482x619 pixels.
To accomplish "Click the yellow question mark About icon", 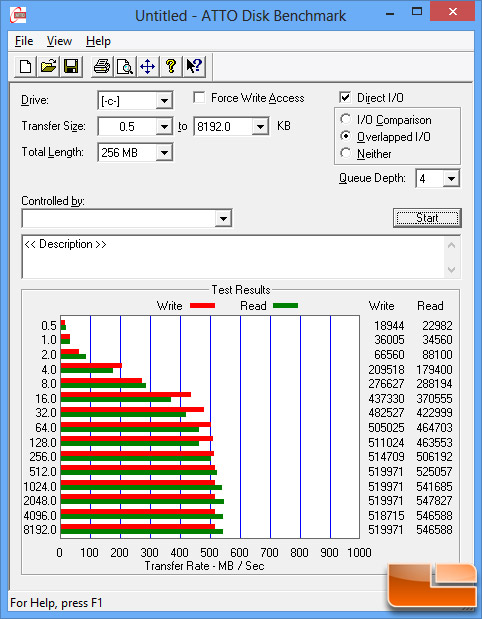I will pyautogui.click(x=171, y=66).
